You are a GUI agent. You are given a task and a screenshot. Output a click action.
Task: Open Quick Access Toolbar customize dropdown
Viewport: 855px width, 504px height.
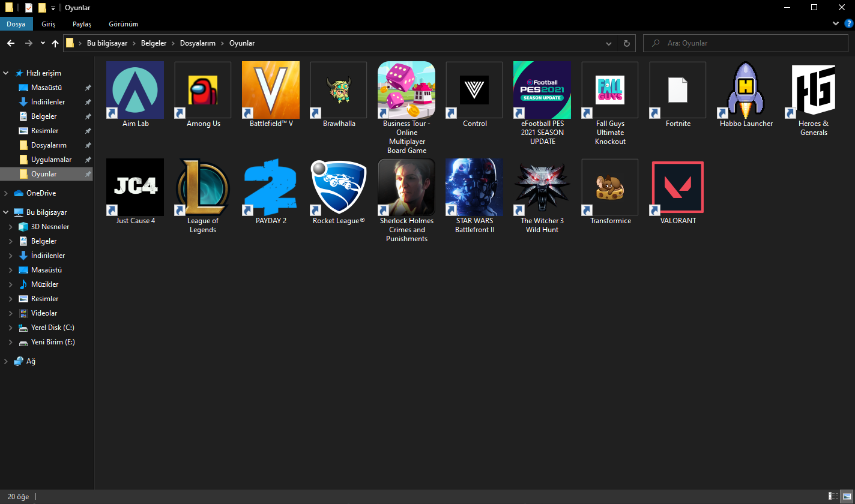coord(53,8)
